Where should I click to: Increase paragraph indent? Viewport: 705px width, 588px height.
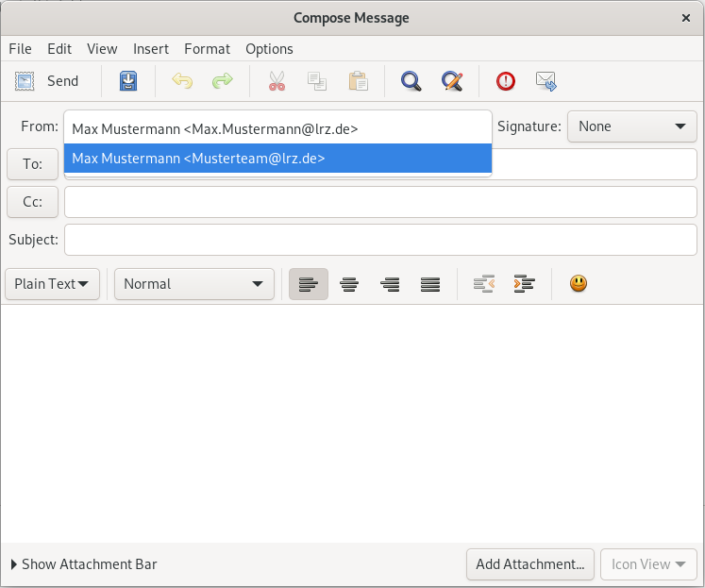525,283
